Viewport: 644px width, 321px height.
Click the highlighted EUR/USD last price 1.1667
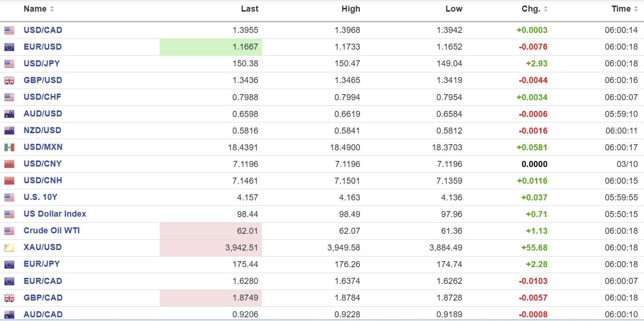(x=245, y=47)
